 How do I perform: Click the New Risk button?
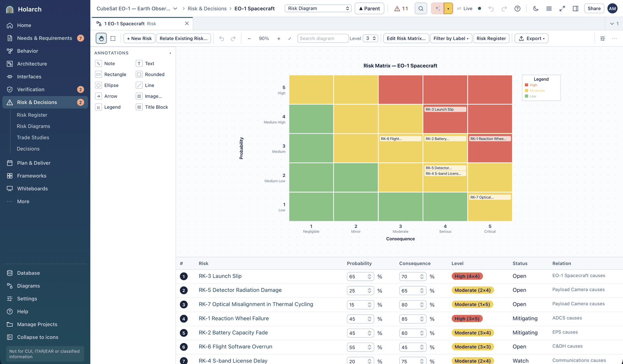pyautogui.click(x=139, y=38)
